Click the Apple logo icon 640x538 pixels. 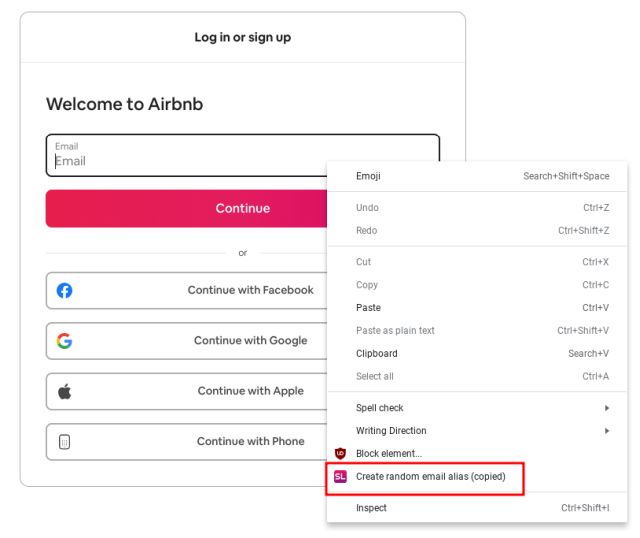(64, 391)
